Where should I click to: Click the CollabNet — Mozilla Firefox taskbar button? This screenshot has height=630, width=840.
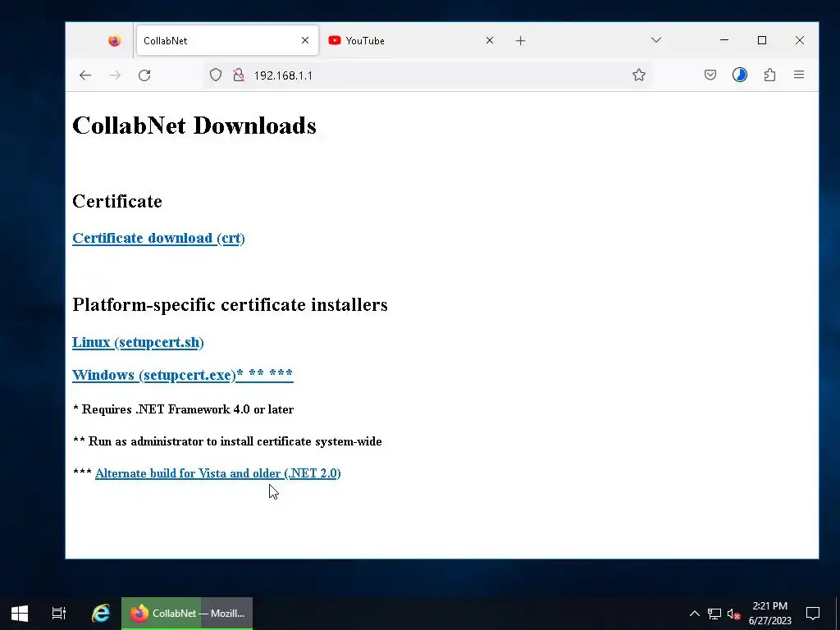pos(187,614)
